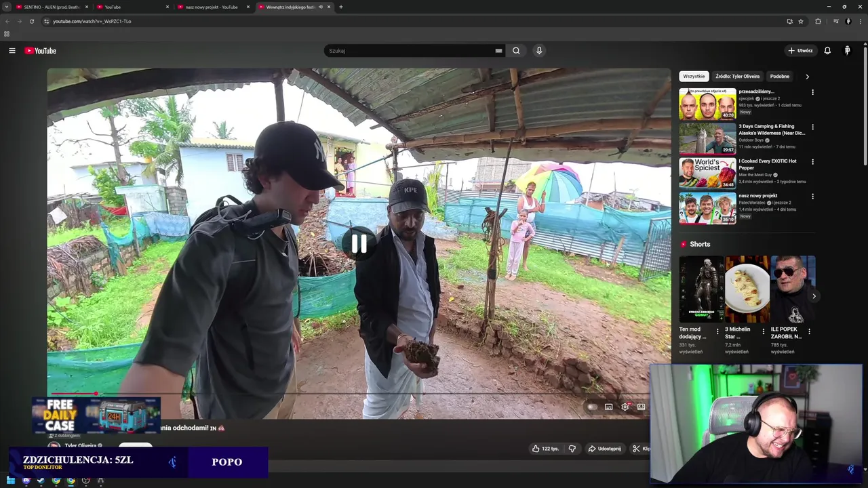The image size is (868, 488).
Task: Open the 3 Michelin Star short
Action: (747, 289)
